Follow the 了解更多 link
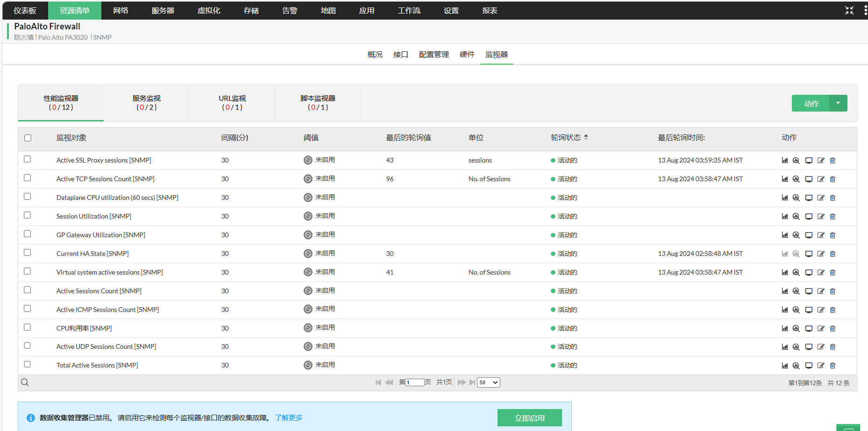Image resolution: width=868 pixels, height=431 pixels. 288,417
